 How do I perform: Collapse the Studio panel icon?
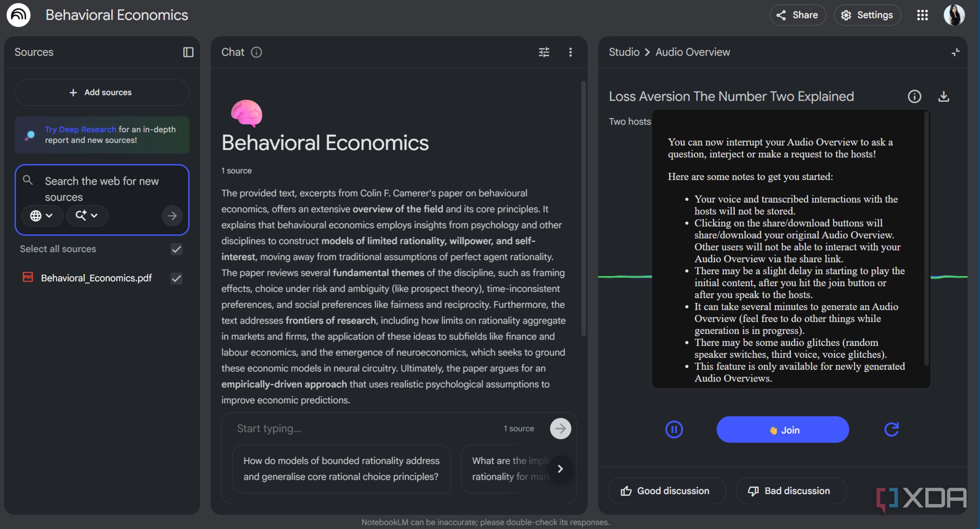click(955, 52)
